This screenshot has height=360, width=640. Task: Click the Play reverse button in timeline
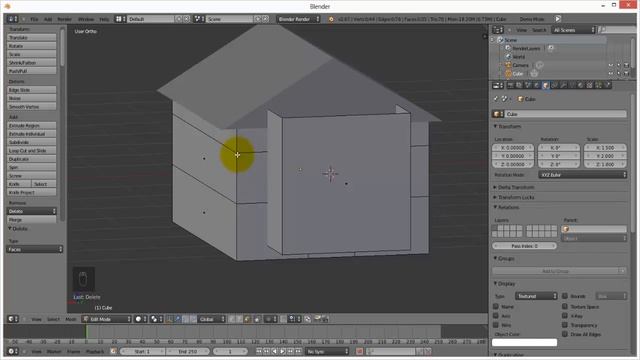point(274,351)
